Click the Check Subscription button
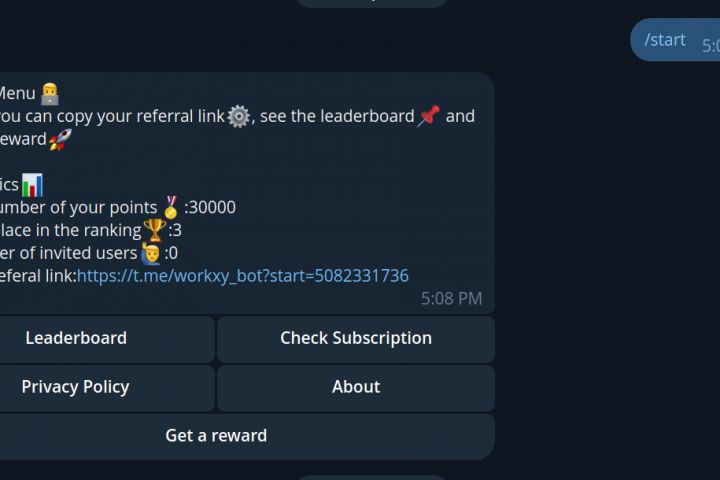The image size is (720, 480). coord(356,339)
